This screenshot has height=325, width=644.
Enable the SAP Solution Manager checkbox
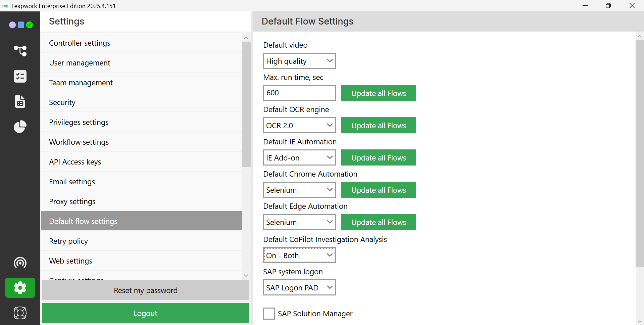tap(269, 314)
